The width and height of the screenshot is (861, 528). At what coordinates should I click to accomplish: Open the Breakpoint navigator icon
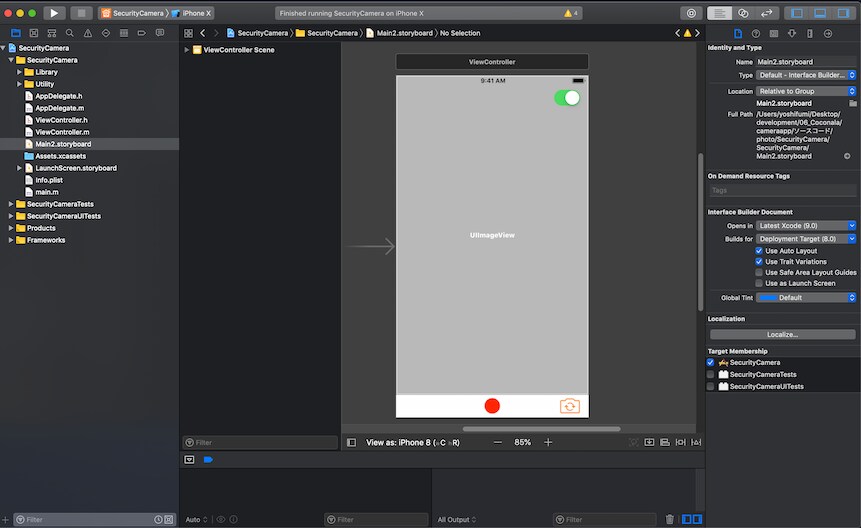click(142, 33)
